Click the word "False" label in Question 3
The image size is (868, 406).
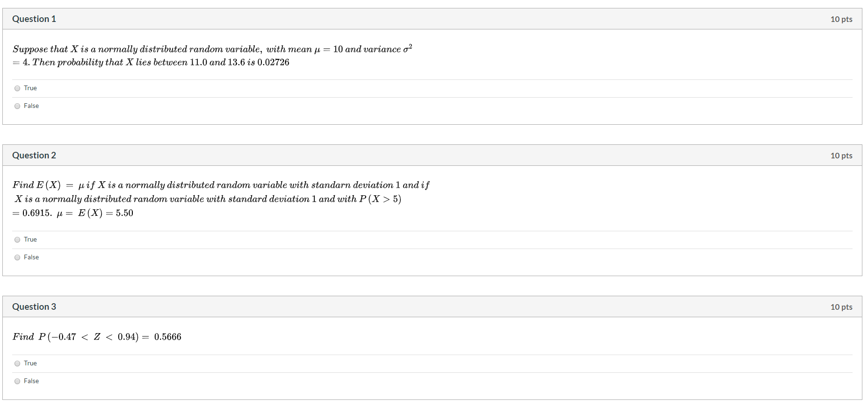[31, 381]
